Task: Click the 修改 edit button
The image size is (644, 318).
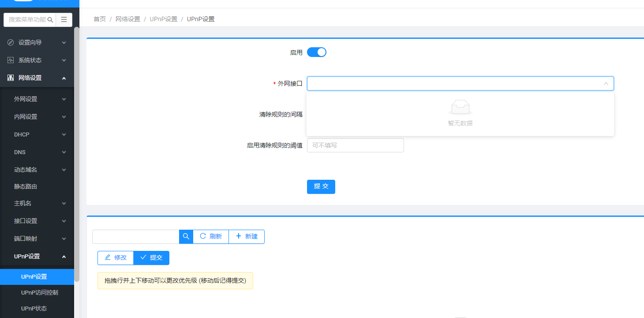Action: click(x=116, y=257)
